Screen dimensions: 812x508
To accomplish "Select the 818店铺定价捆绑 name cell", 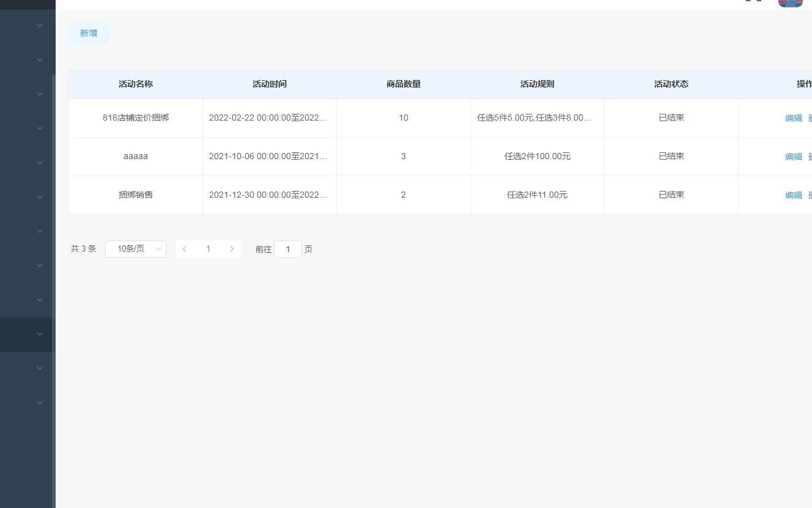I will tap(136, 118).
